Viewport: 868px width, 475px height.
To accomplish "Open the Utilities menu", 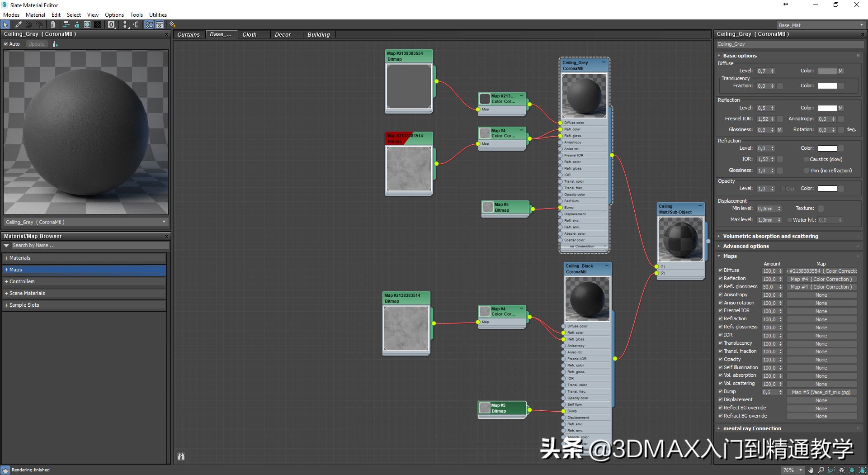I will pos(158,14).
